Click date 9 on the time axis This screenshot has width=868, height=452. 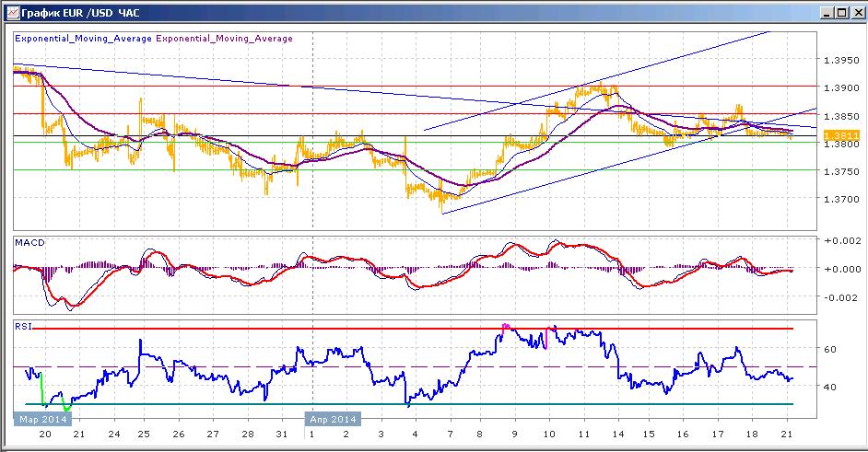(514, 435)
